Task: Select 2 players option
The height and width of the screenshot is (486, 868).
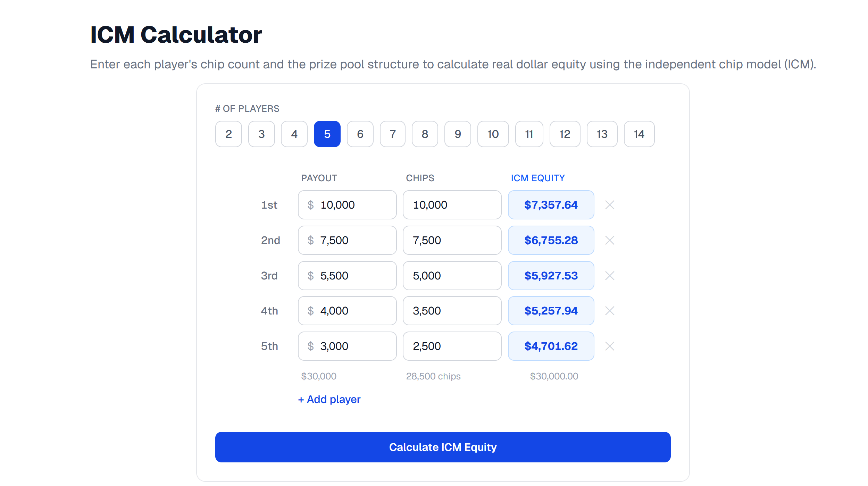Action: (x=228, y=134)
